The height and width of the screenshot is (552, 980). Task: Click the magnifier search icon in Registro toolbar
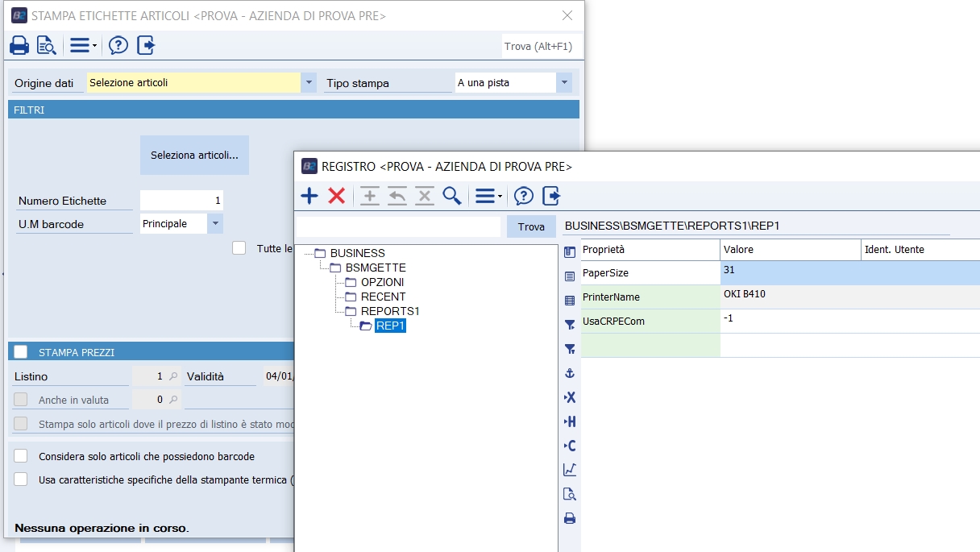[452, 196]
